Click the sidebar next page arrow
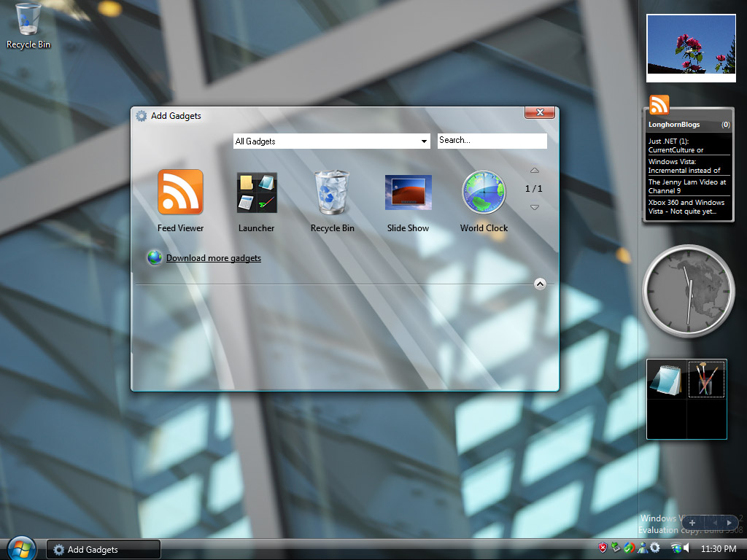This screenshot has width=747, height=560. point(729,522)
